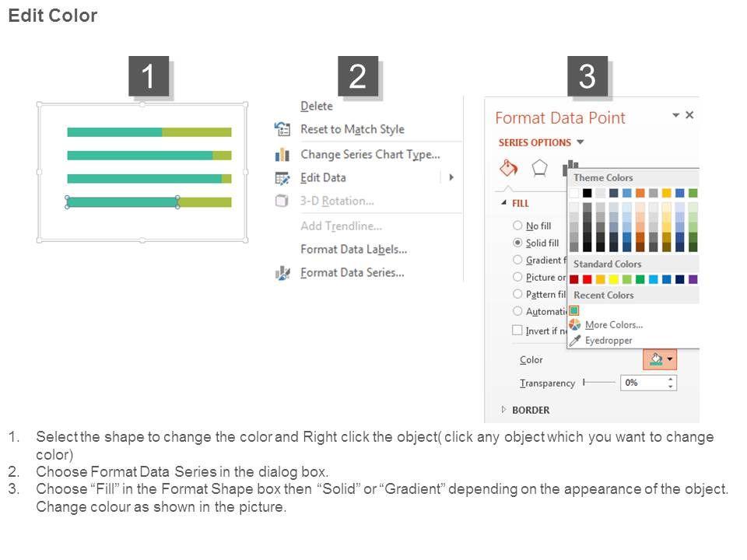The width and height of the screenshot is (747, 560).
Task: Click the Change Series Chart Type icon
Action: tap(282, 155)
